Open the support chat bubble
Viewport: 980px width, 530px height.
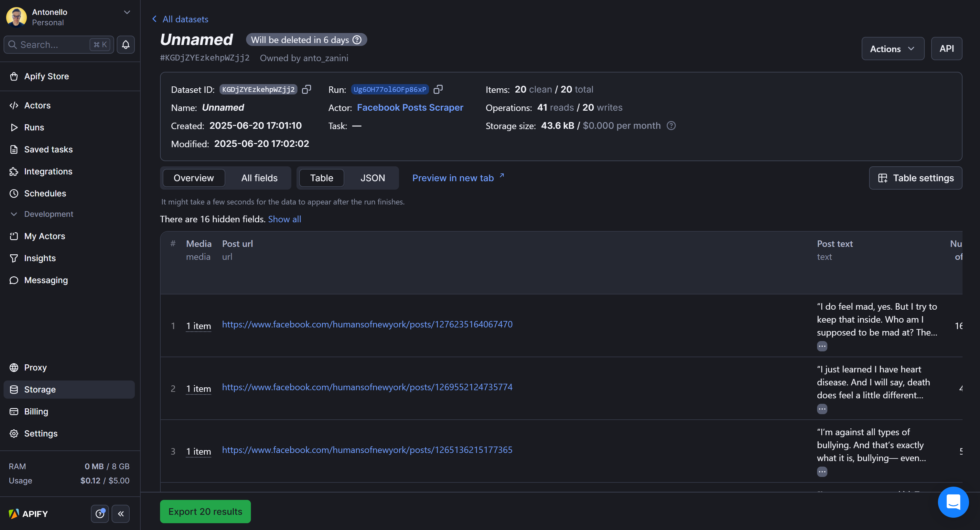953,502
